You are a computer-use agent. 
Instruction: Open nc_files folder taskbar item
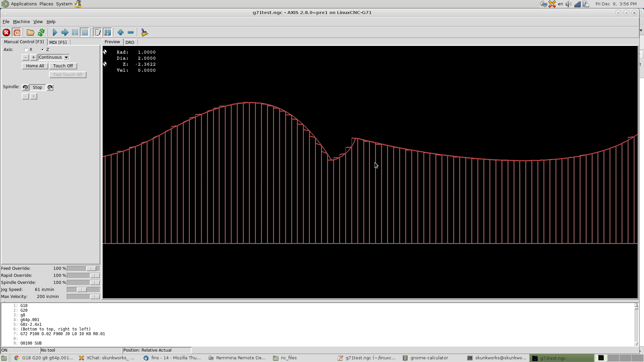click(x=285, y=358)
